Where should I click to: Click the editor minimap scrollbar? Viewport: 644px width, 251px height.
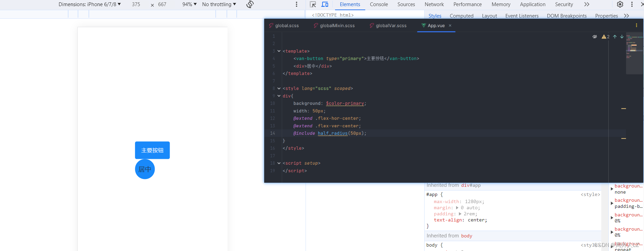coord(634,53)
